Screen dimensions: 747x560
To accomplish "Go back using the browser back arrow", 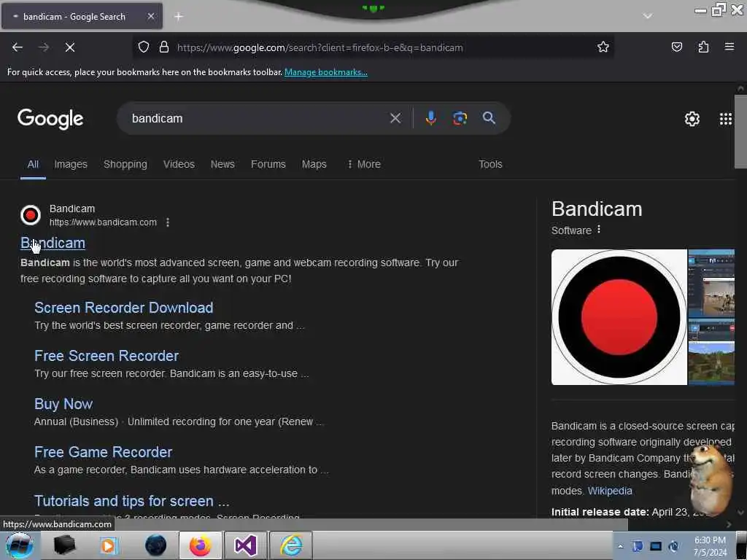I will [18, 47].
